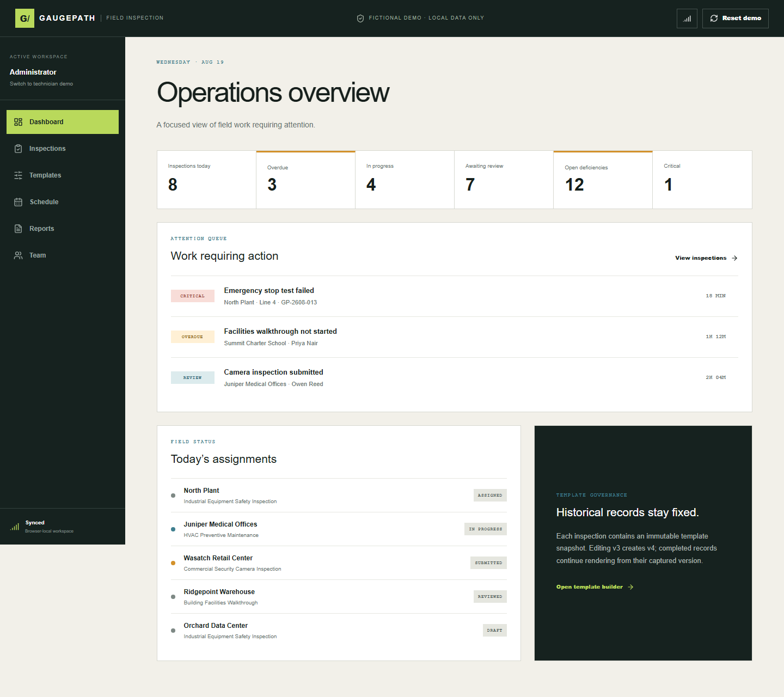Open template builder link

coord(595,587)
